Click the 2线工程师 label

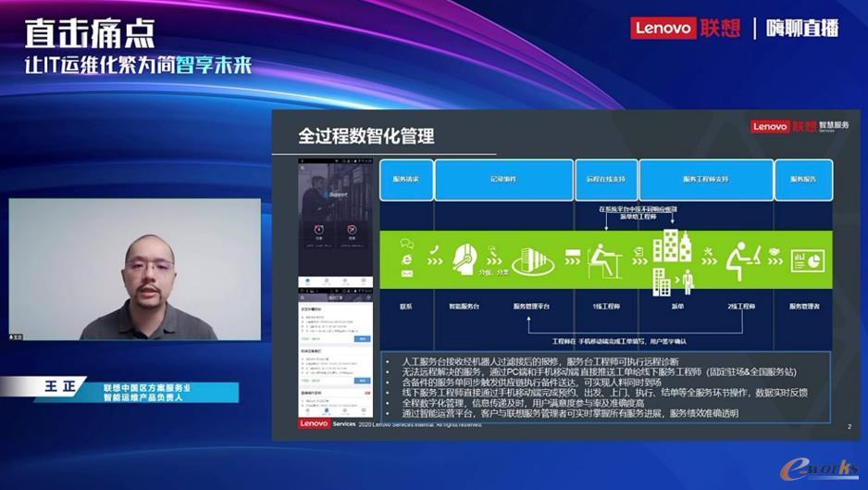tap(741, 306)
